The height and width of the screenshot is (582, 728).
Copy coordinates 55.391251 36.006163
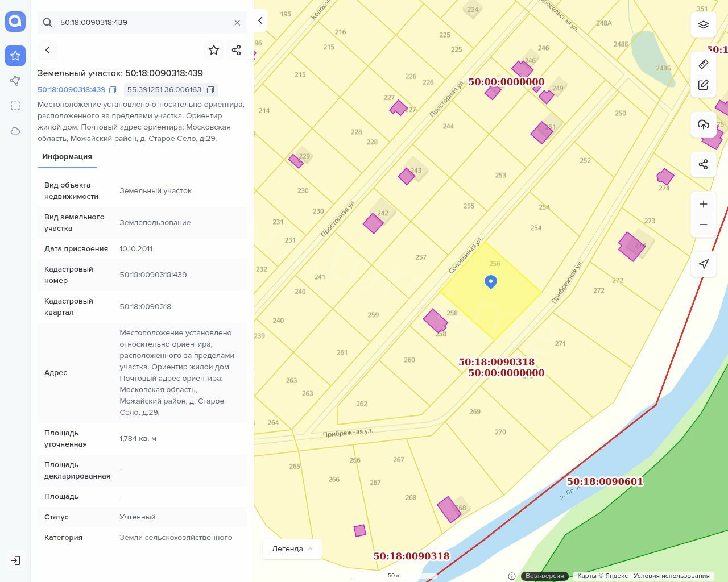(x=210, y=90)
